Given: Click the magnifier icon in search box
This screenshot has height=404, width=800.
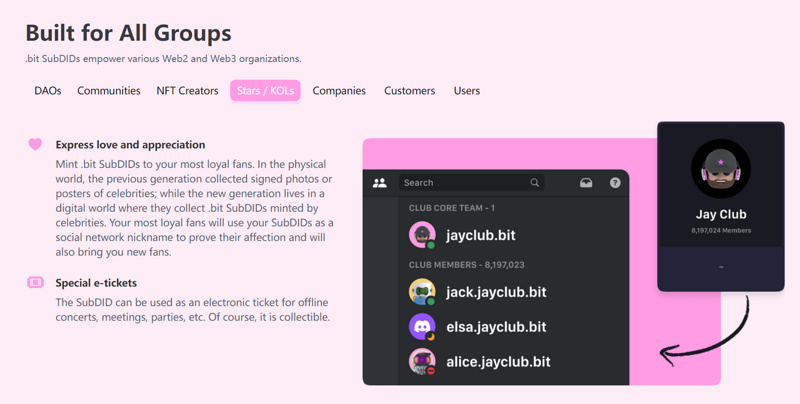Looking at the screenshot, I should point(535,183).
